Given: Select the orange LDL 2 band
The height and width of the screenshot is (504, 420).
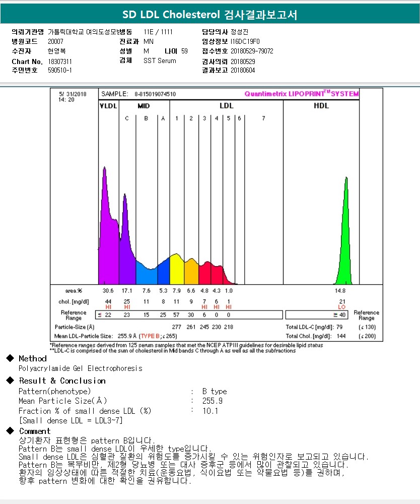Looking at the screenshot, I should pyautogui.click(x=191, y=272).
